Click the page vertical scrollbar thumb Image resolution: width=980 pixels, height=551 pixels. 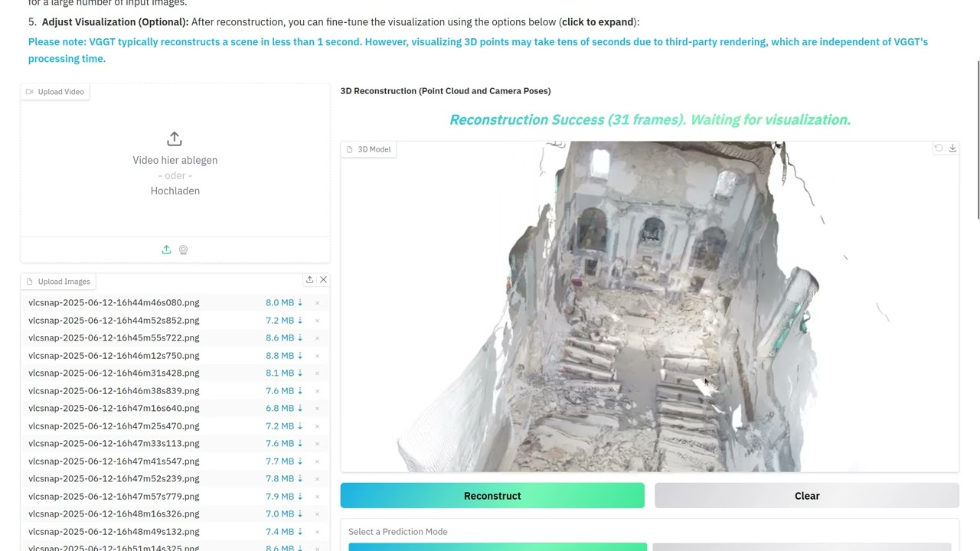click(977, 139)
